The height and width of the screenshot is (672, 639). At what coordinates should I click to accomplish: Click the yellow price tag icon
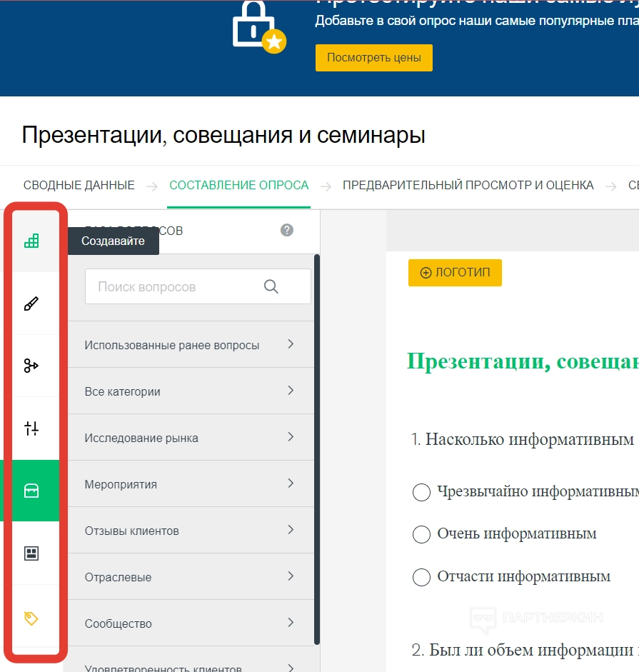tap(31, 618)
